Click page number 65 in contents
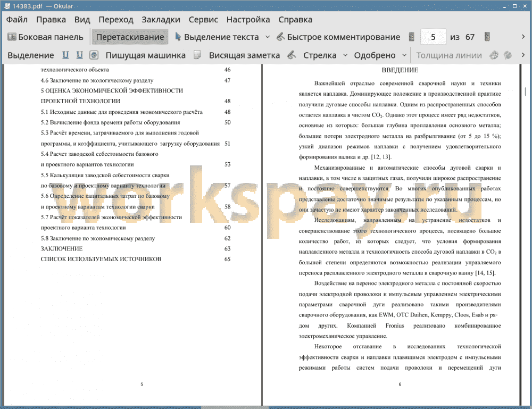The image size is (532, 409). pyautogui.click(x=227, y=259)
